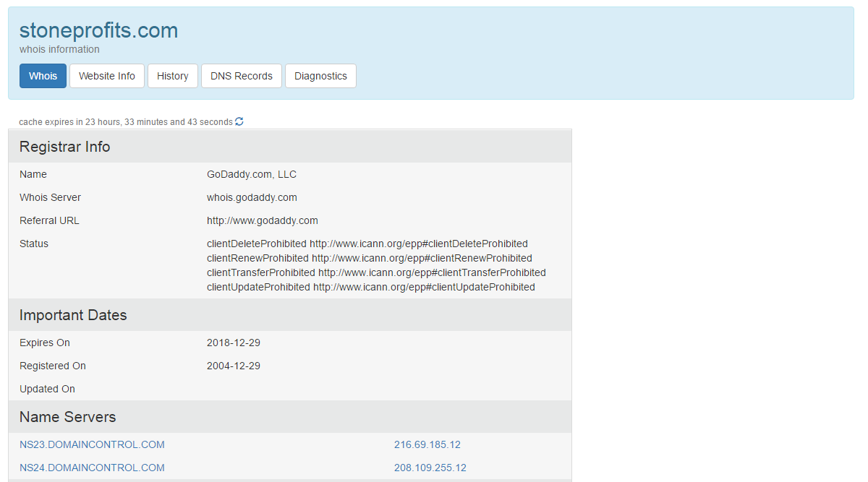Screen dimensions: 868x482
Task: Click the stoneprofits.com page heading
Action: click(x=98, y=30)
